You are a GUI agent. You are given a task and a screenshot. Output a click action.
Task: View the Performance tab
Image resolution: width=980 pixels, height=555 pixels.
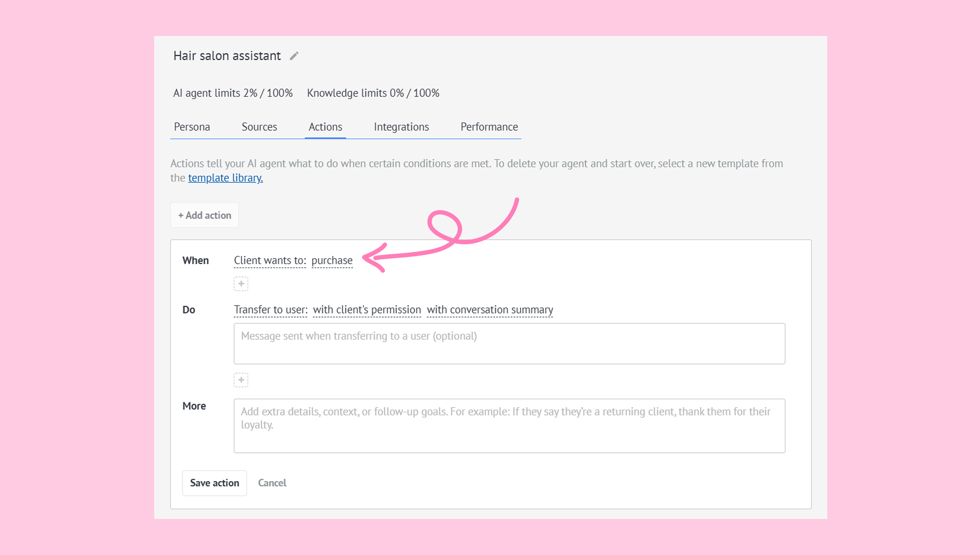coord(489,127)
